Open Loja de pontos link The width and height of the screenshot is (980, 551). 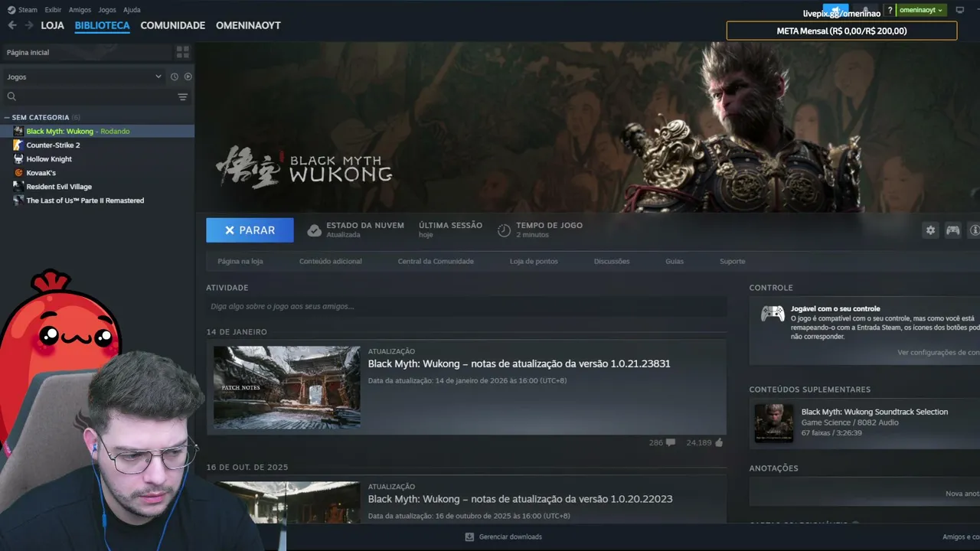pyautogui.click(x=534, y=261)
